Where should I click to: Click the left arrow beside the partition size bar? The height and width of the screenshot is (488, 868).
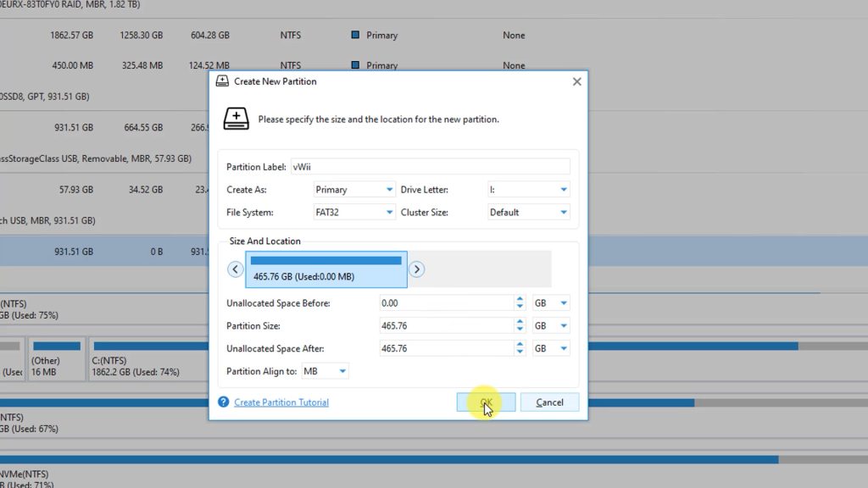click(235, 269)
